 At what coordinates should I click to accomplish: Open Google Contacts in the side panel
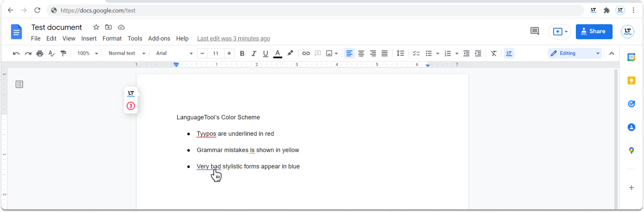631,127
